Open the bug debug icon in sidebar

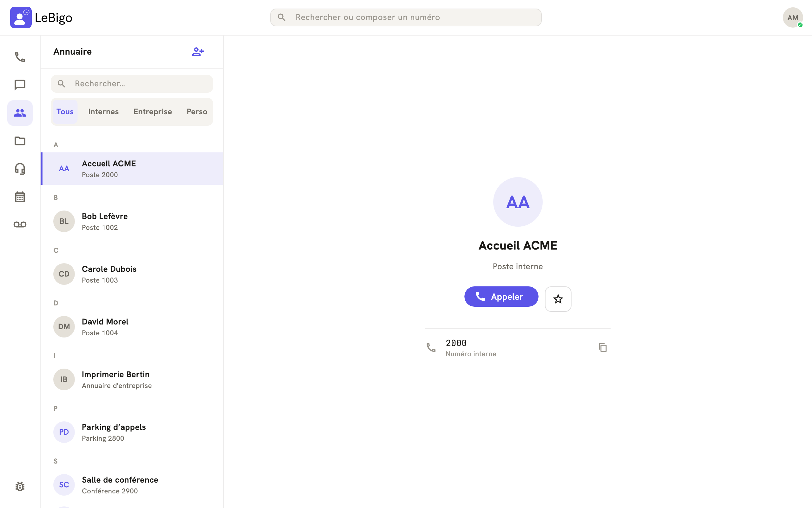tap(20, 486)
